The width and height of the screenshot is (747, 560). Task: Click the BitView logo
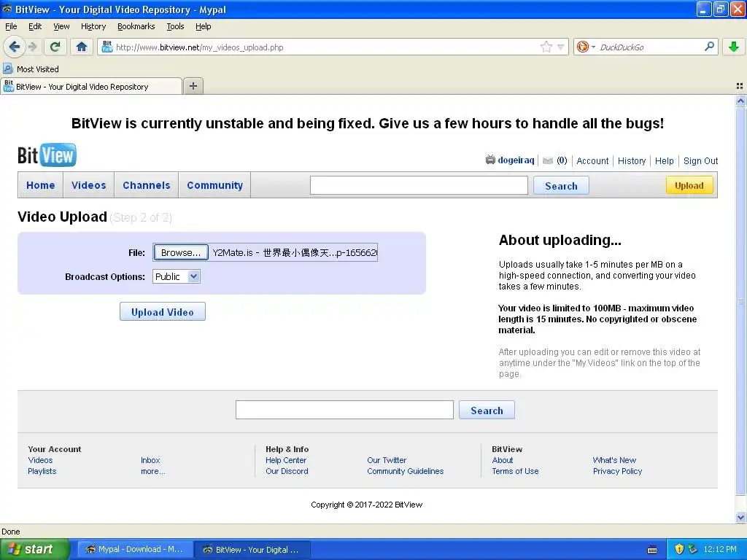47,155
